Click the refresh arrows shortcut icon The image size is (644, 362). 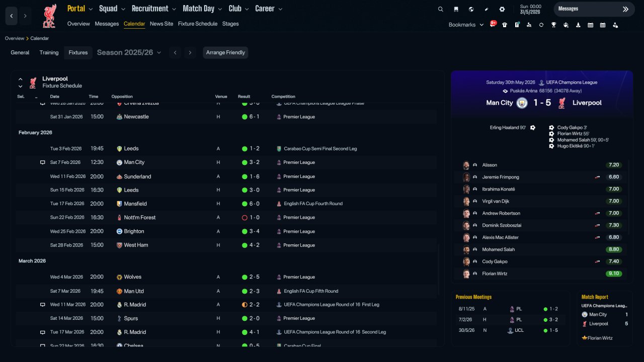coord(541,25)
